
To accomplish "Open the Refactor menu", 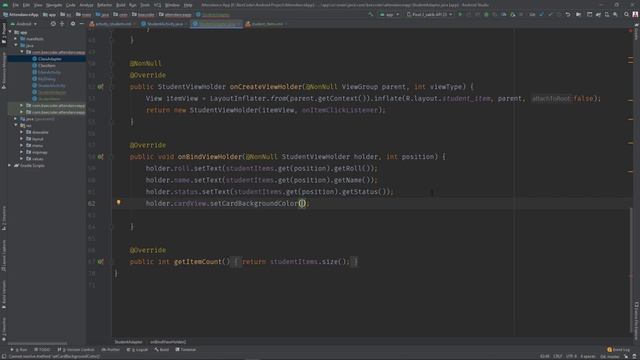I will [x=104, y=5].
